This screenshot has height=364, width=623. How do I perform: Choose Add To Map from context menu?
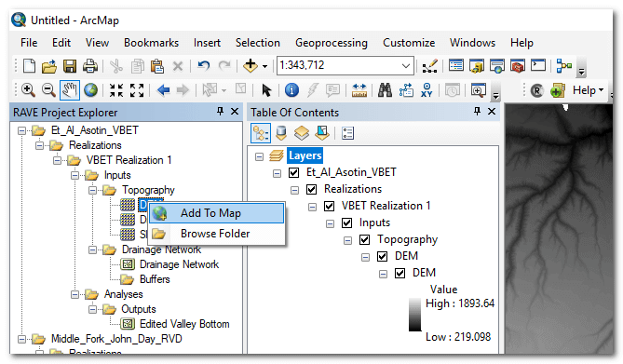coord(217,213)
